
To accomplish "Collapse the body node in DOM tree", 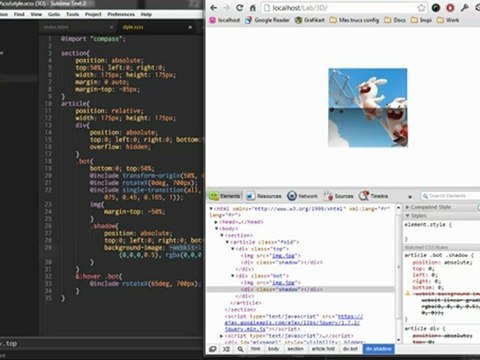I will [x=216, y=229].
